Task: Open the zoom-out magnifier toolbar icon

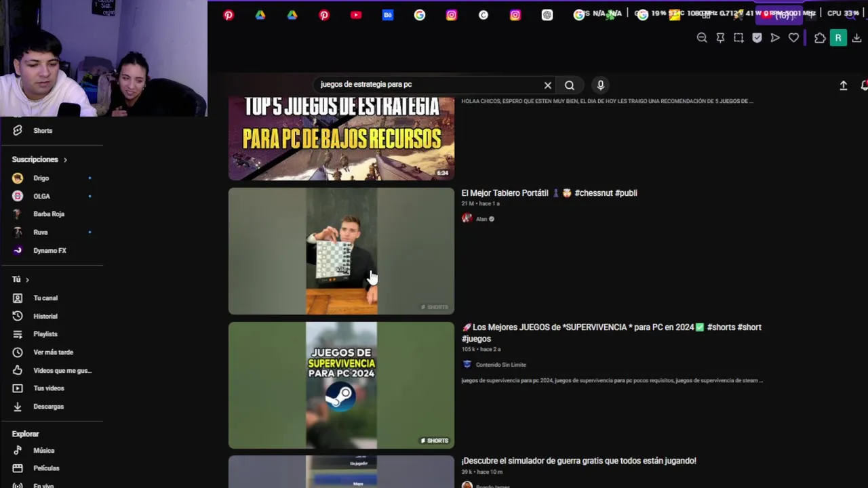Action: point(702,38)
